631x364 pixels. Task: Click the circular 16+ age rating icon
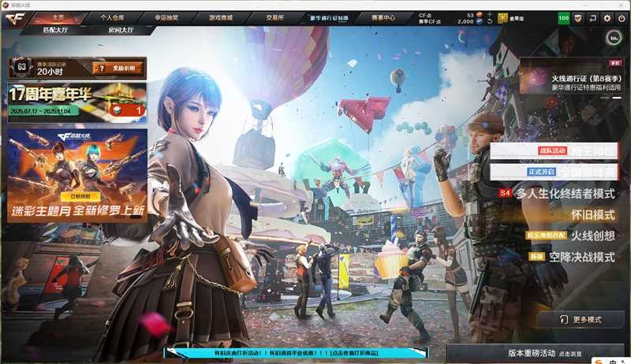pyautogui.click(x=614, y=38)
